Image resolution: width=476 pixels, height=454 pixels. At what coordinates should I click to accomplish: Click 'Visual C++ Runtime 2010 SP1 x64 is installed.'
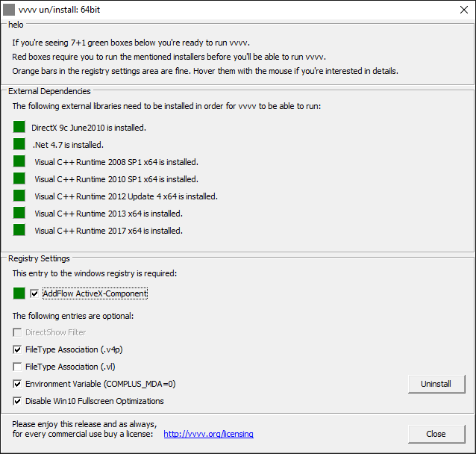(116, 179)
